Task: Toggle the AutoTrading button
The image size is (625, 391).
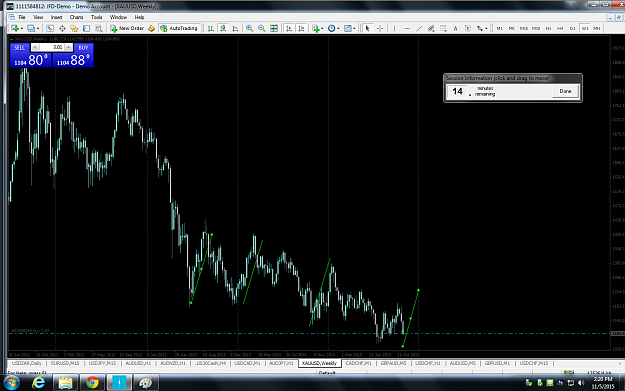Action: coord(179,28)
